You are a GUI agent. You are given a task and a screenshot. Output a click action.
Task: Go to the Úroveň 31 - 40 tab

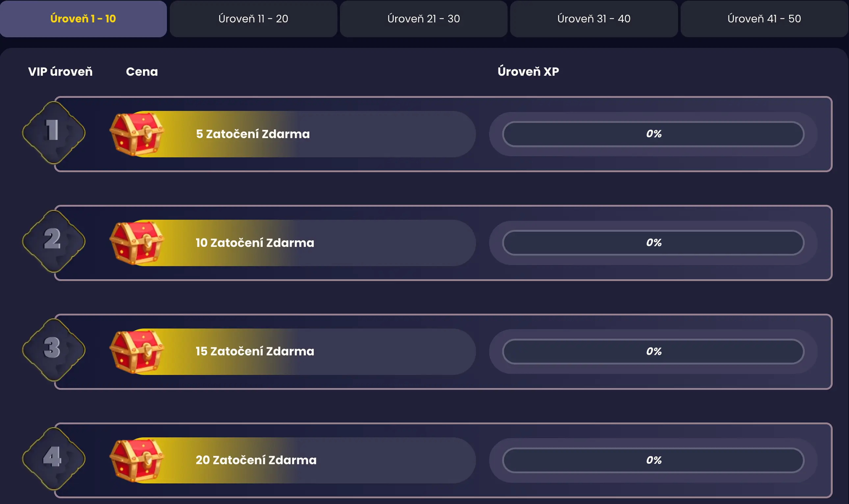594,19
